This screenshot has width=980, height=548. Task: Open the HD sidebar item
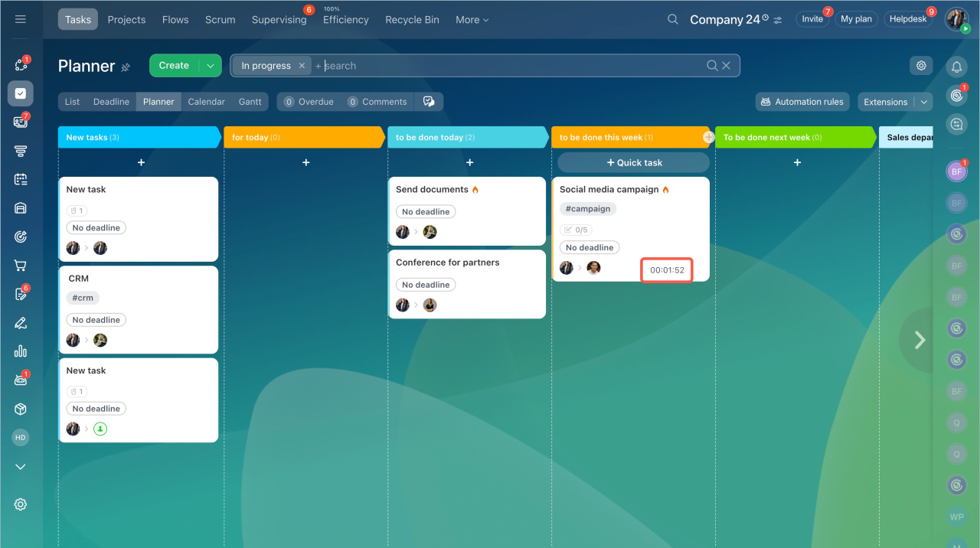click(21, 438)
